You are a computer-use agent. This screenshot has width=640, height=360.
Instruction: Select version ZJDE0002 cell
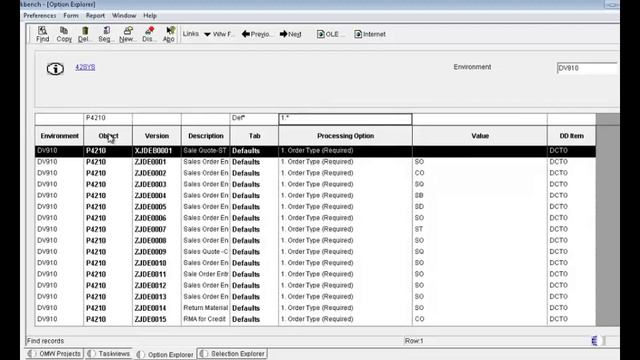click(x=157, y=173)
